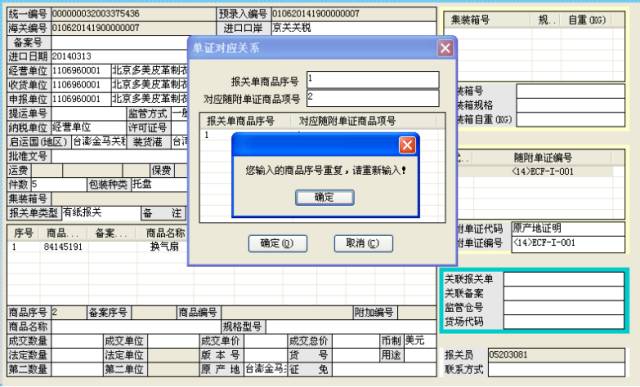Click the 商品名称 input field at bottom
640x387 pixels.
point(136,327)
